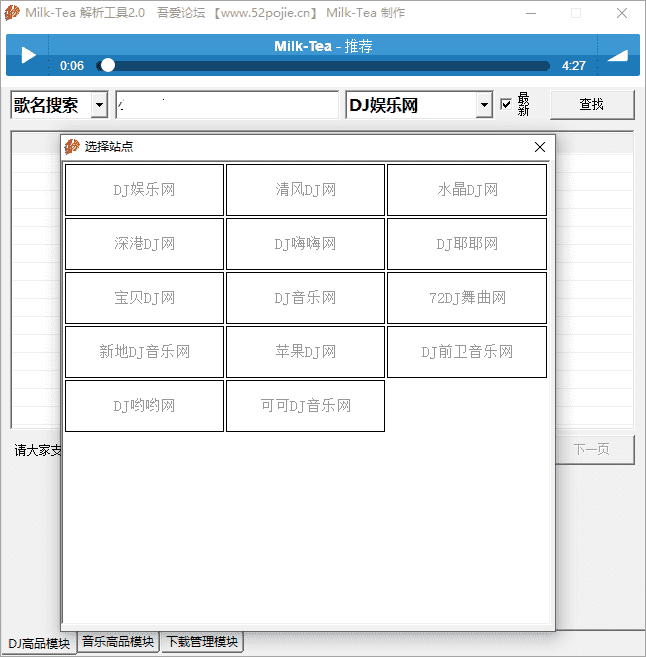Open the 下载管理模块 tab
Image resolution: width=646 pixels, height=657 pixels.
(x=202, y=642)
